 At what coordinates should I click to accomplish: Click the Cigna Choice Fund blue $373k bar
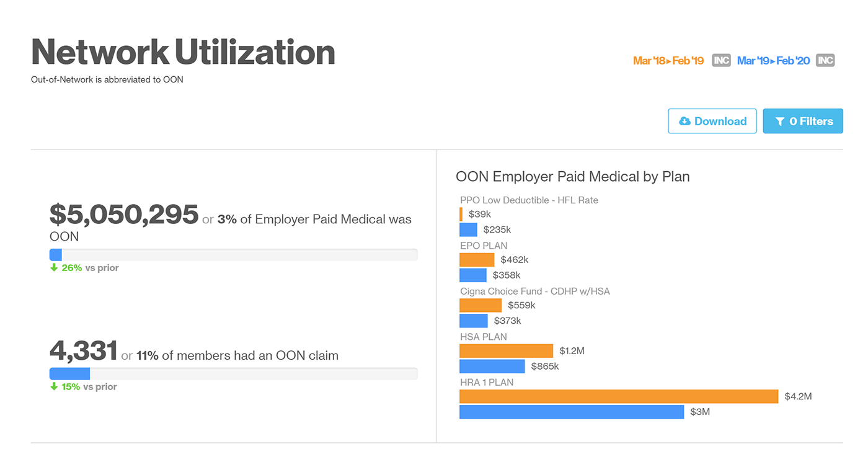pos(474,321)
